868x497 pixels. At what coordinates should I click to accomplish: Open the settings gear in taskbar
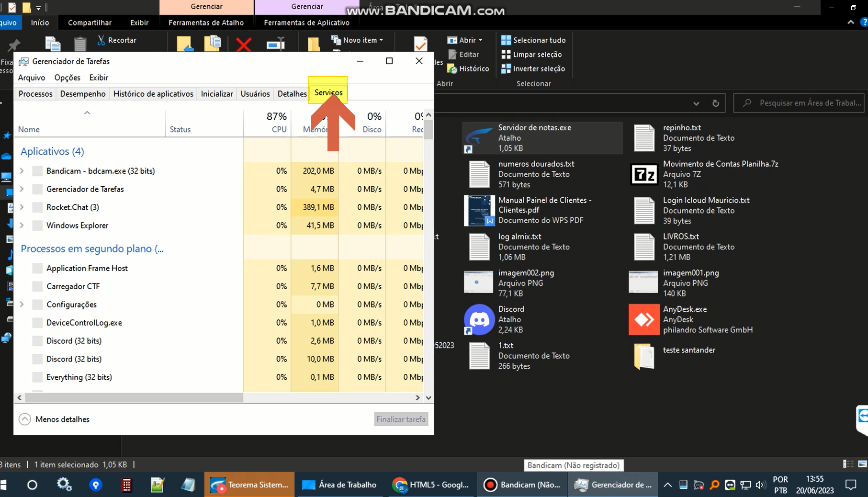pyautogui.click(x=64, y=485)
